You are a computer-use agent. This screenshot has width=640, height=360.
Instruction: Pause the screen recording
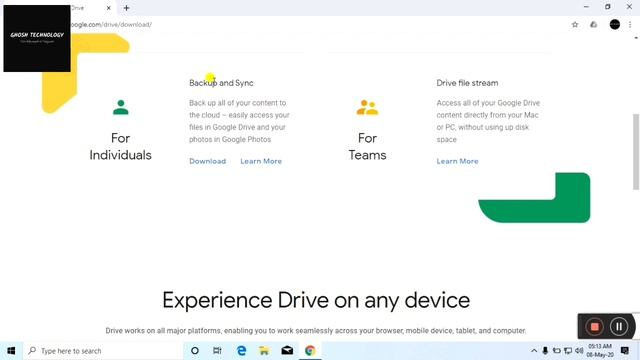619,327
